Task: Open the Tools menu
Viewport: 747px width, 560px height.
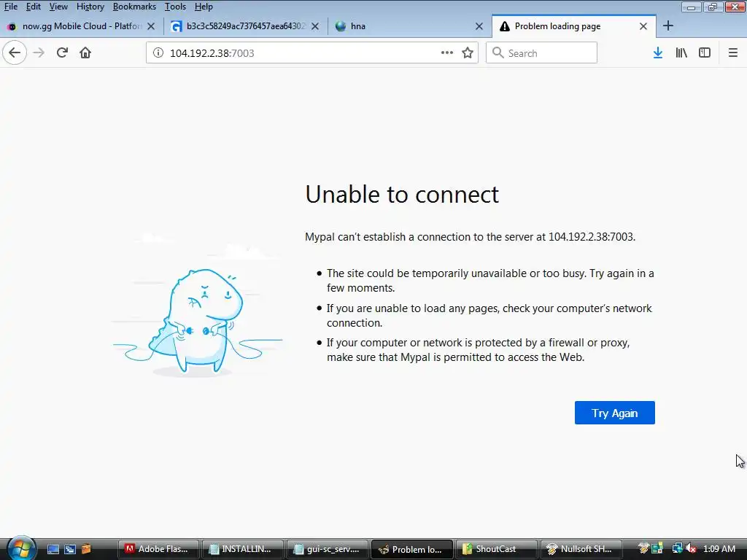Action: 175,7
